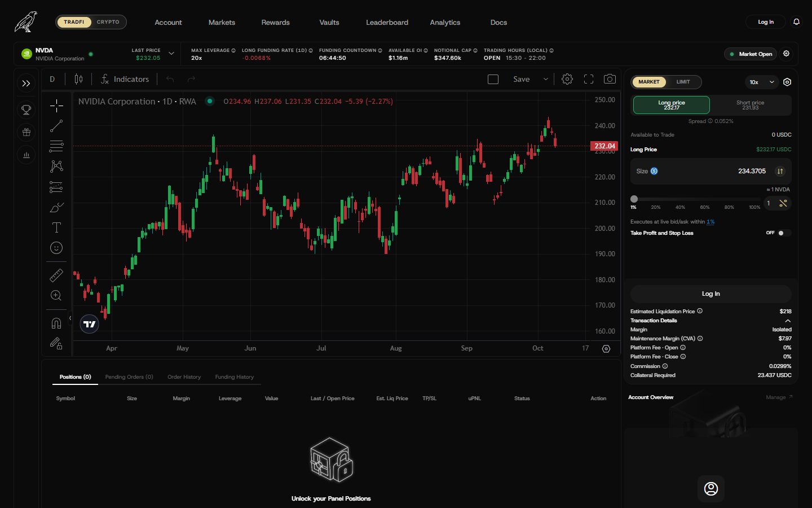812x508 pixels.
Task: Change the candlestick chart style
Action: pos(79,79)
